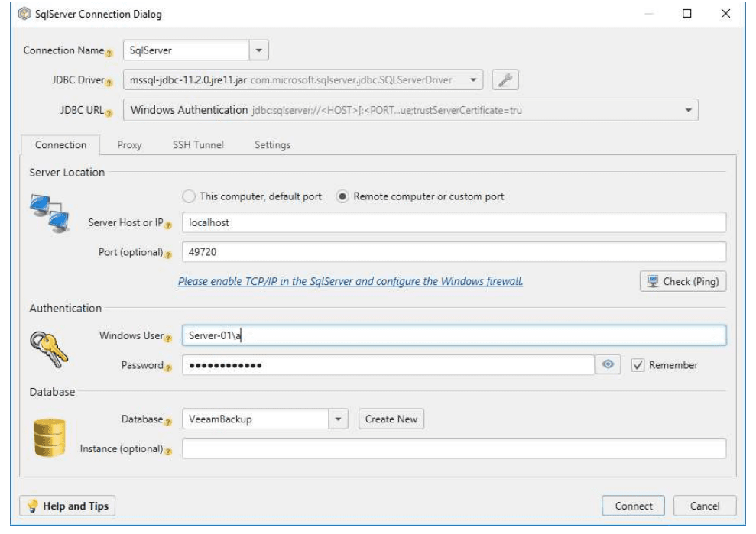Click help hint icon next to JDBC URL

109,113
